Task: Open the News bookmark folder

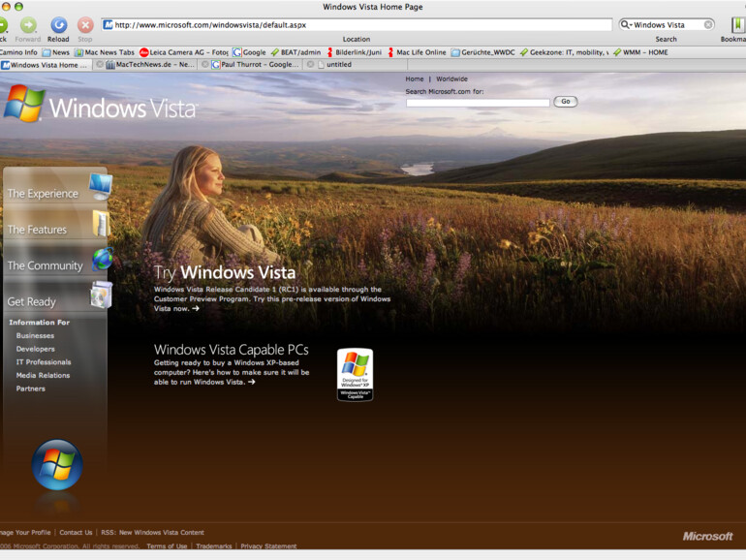Action: [55, 52]
